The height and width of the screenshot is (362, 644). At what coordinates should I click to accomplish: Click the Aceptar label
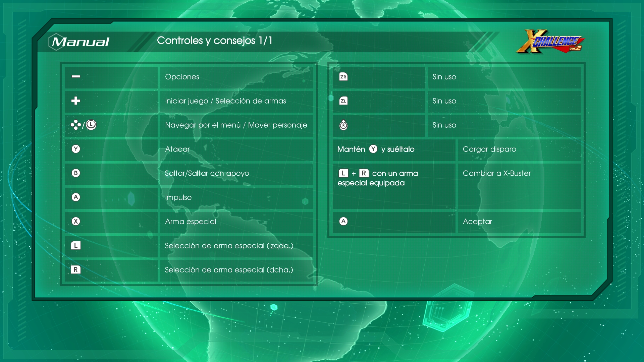coord(477,222)
